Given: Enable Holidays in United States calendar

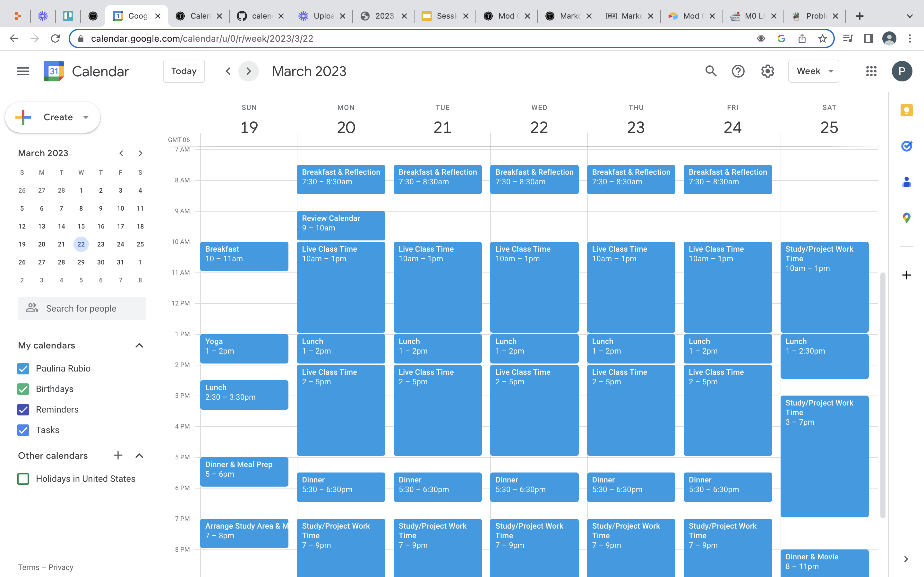Looking at the screenshot, I should (x=23, y=478).
